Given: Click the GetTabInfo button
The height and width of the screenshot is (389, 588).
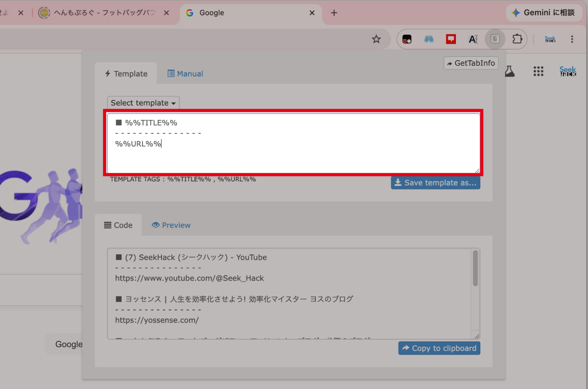Looking at the screenshot, I should click(471, 63).
